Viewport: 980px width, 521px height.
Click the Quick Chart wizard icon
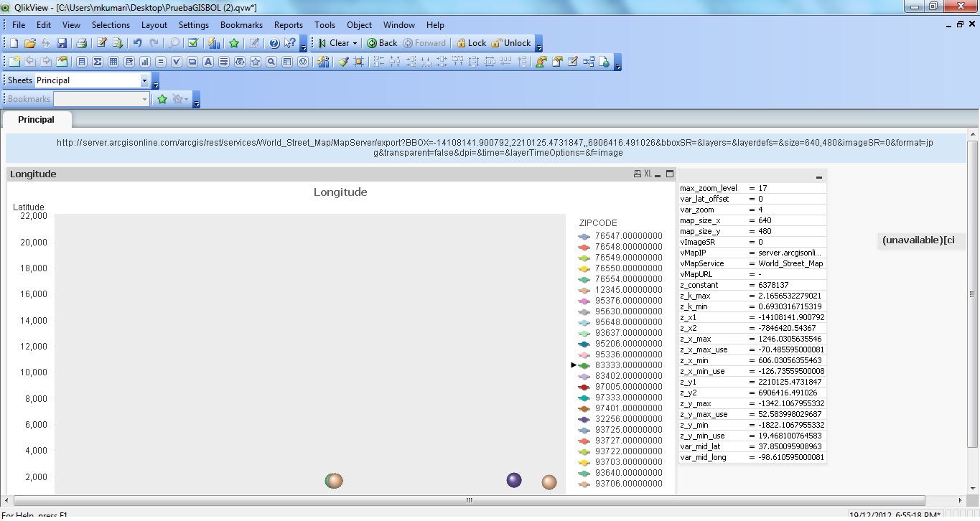(214, 43)
